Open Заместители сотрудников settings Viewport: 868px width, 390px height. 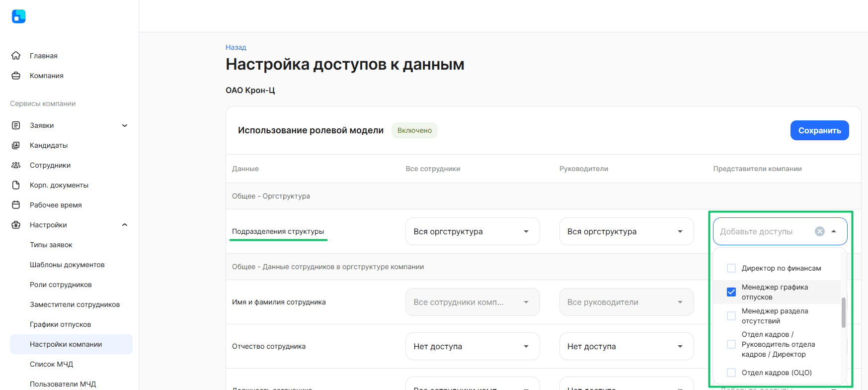tap(75, 304)
